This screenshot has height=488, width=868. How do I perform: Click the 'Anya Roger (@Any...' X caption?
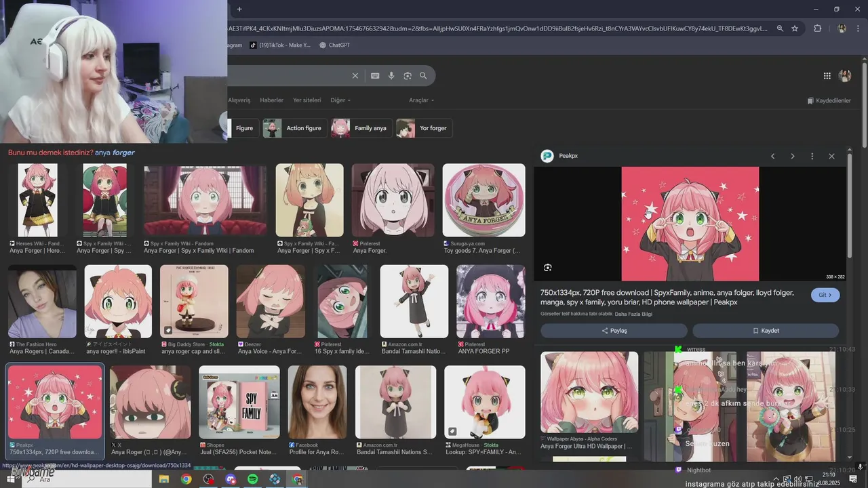click(149, 452)
